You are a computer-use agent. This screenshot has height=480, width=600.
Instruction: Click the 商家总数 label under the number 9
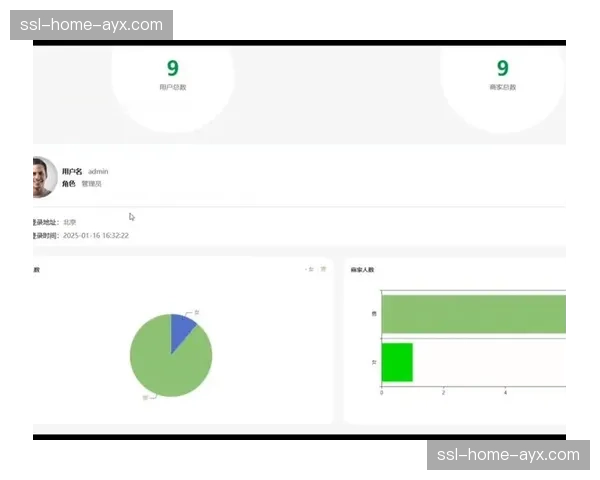[x=502, y=88]
